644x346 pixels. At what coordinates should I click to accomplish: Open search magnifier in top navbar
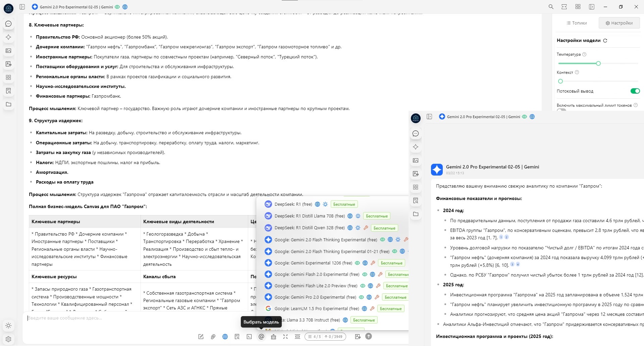(551, 7)
